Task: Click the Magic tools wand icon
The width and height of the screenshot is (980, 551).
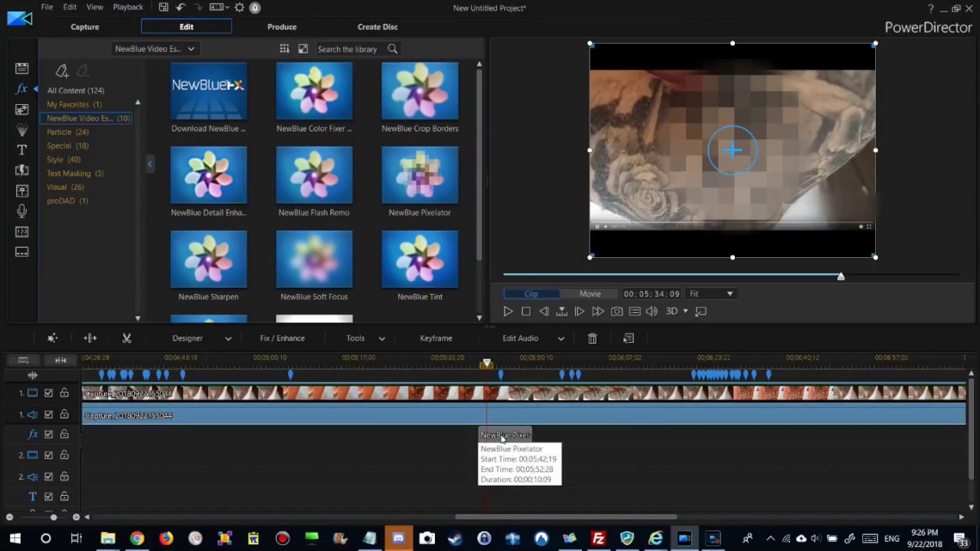Action: [52, 337]
